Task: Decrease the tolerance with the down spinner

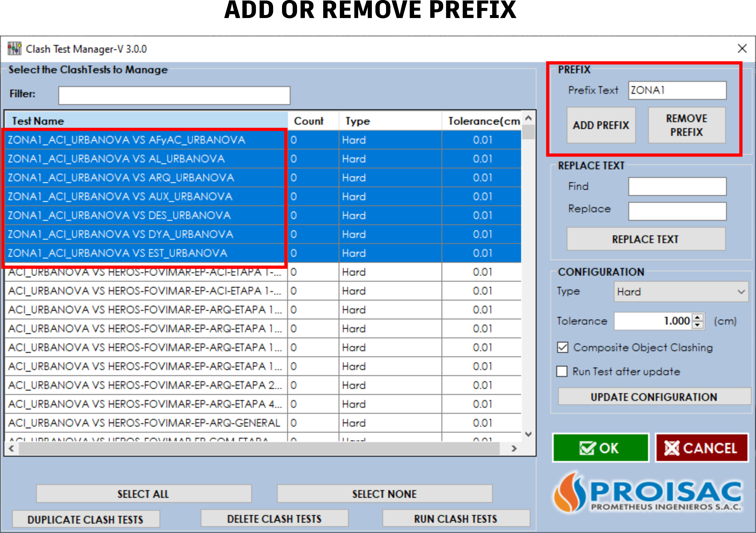Action: click(697, 325)
